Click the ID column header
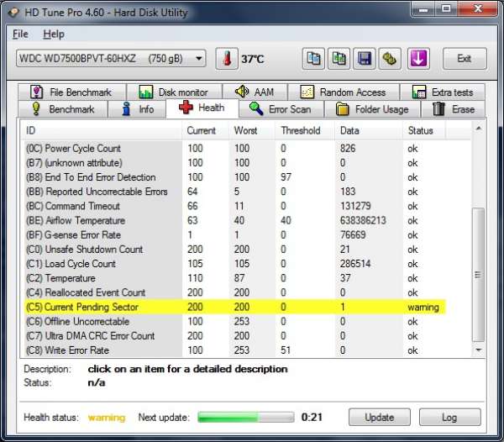This screenshot has height=442, width=504. tap(102, 130)
